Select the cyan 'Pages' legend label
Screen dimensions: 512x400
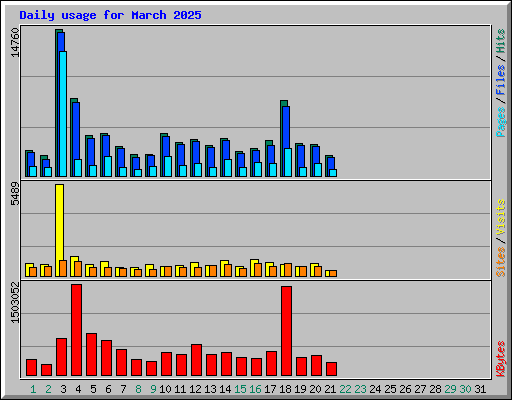tap(500, 122)
